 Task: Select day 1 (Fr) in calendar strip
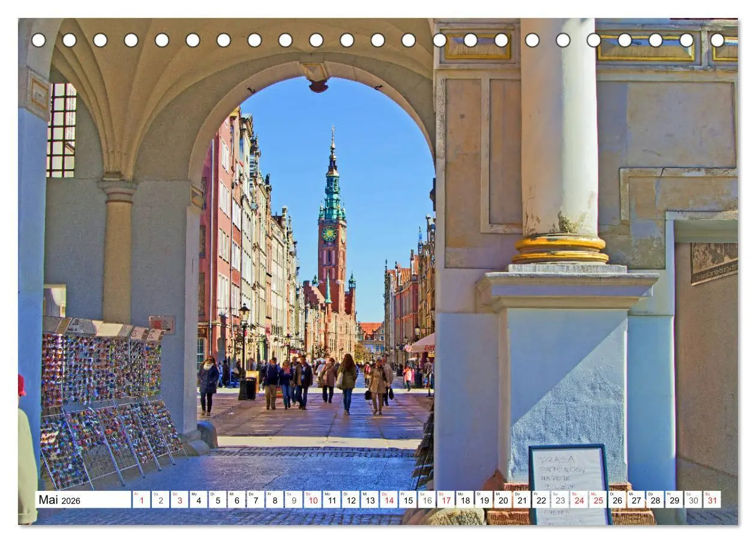pos(141,500)
